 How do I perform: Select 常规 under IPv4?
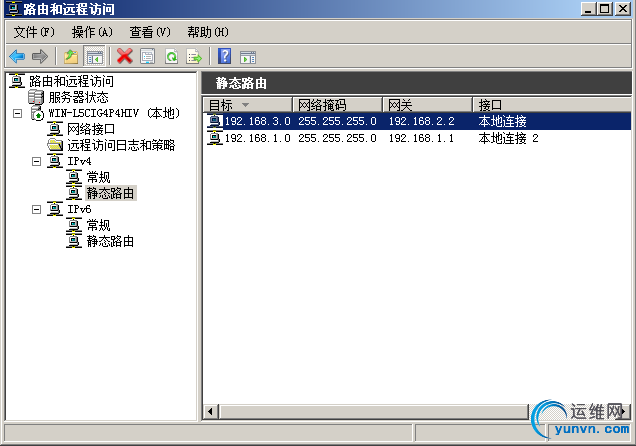pyautogui.click(x=98, y=177)
